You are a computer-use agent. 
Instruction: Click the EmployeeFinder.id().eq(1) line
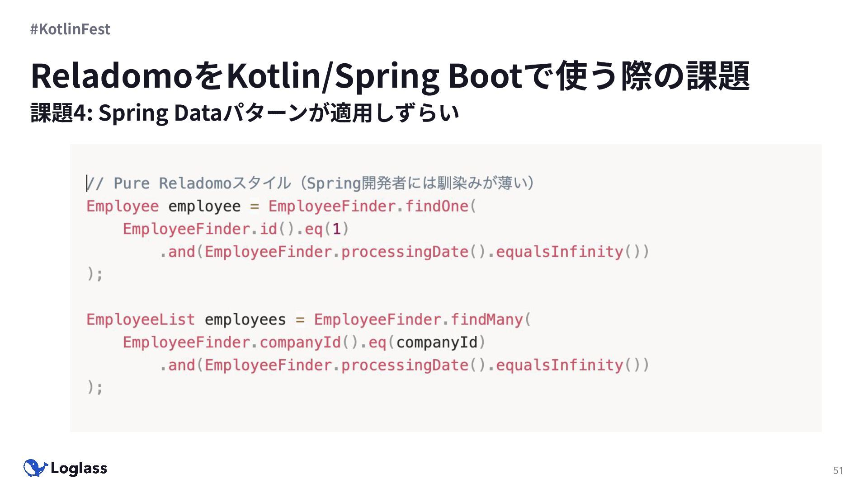coord(236,229)
